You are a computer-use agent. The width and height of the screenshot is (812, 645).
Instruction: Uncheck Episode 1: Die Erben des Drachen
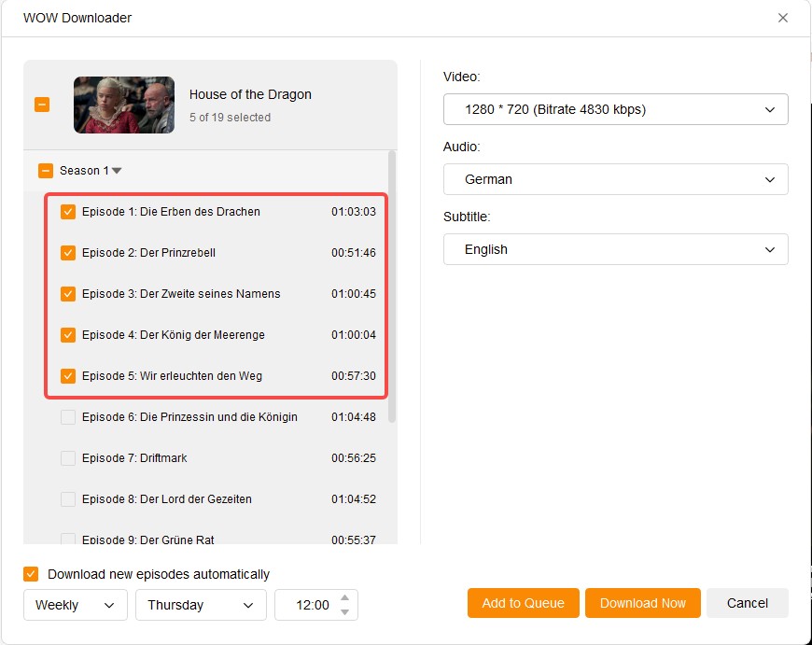[68, 212]
